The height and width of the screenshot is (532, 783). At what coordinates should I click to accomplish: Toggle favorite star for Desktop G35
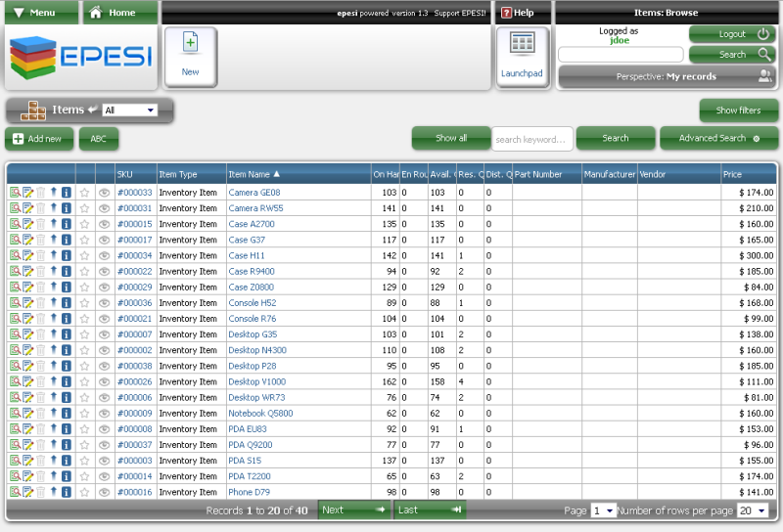[85, 334]
